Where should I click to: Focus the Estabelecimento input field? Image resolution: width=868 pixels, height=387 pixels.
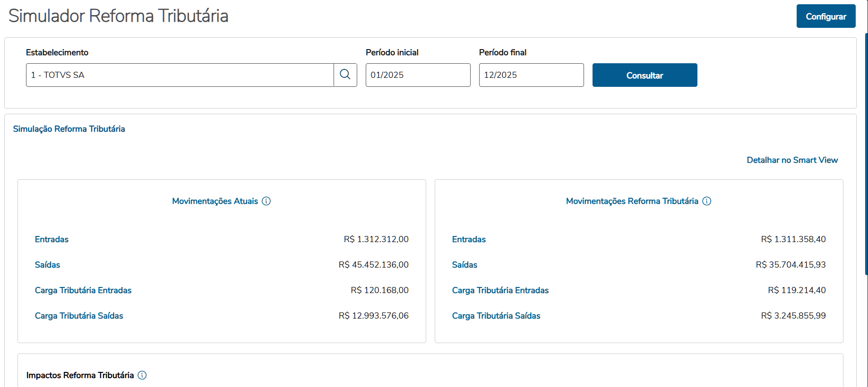click(180, 75)
